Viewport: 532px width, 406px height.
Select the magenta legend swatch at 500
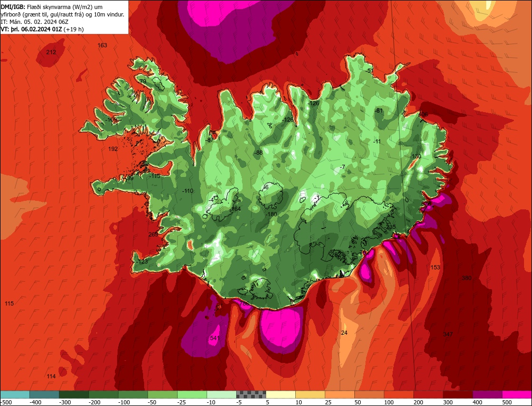517,394
